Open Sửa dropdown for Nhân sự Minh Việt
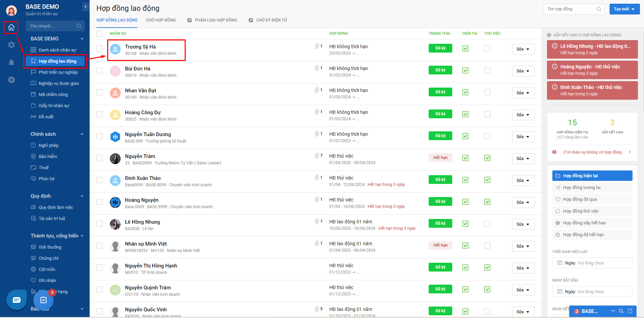This screenshot has width=644, height=318. 523,246
